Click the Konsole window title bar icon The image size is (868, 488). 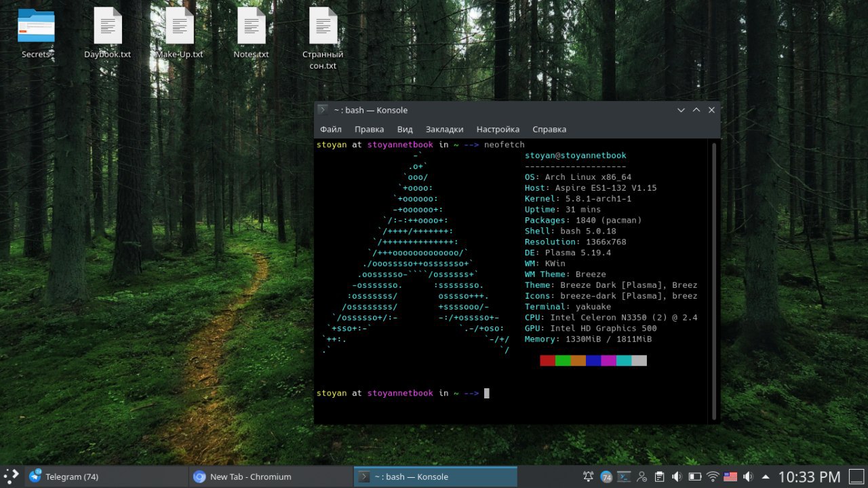click(323, 110)
